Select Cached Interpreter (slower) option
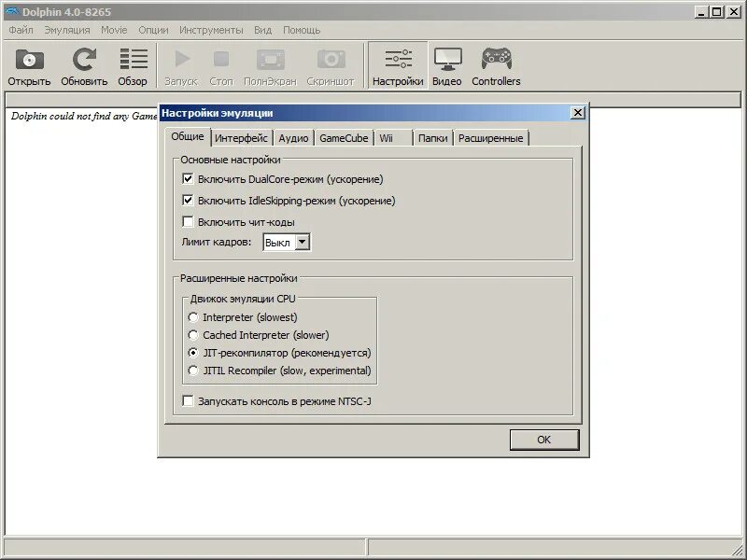 point(193,335)
